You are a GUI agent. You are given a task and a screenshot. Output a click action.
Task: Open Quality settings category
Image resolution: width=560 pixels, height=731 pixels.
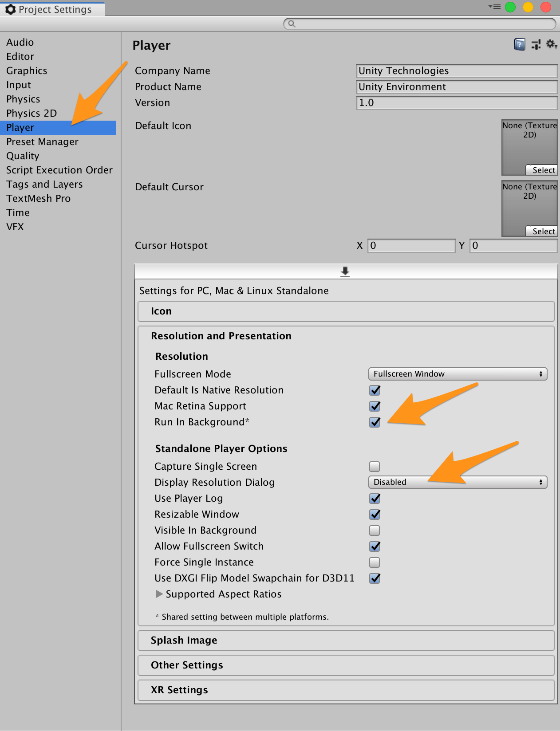tap(58, 156)
